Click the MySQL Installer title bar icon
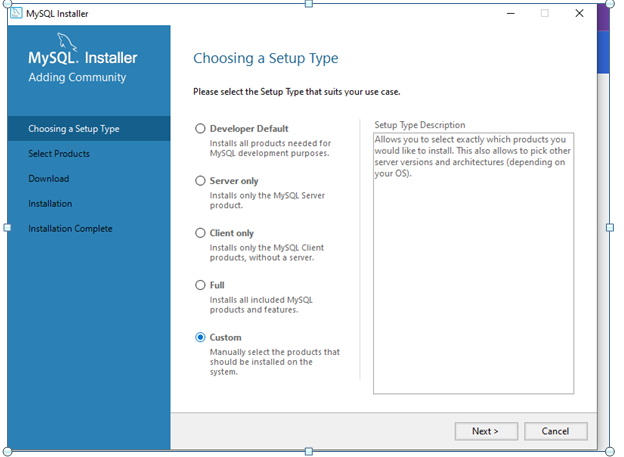Screen dimensions: 624x457 (x=16, y=13)
